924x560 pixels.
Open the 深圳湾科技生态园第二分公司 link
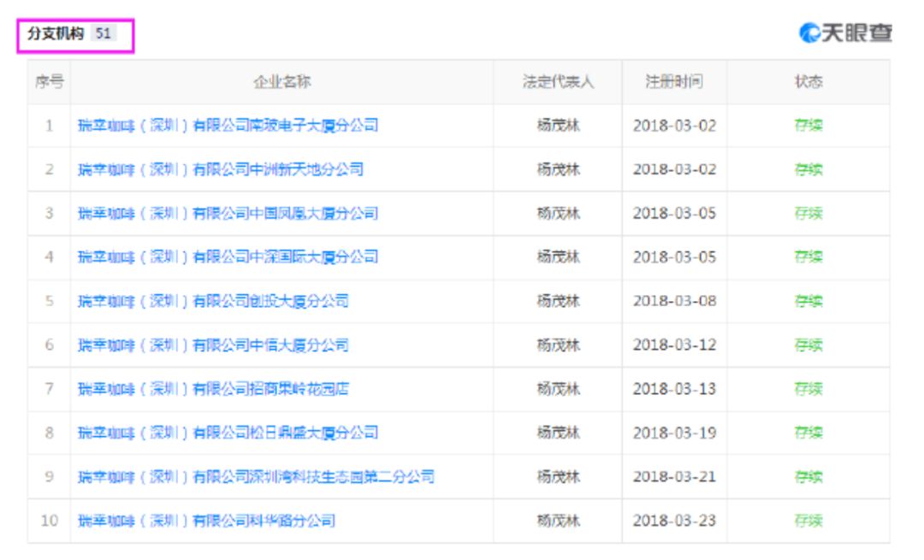pos(256,476)
